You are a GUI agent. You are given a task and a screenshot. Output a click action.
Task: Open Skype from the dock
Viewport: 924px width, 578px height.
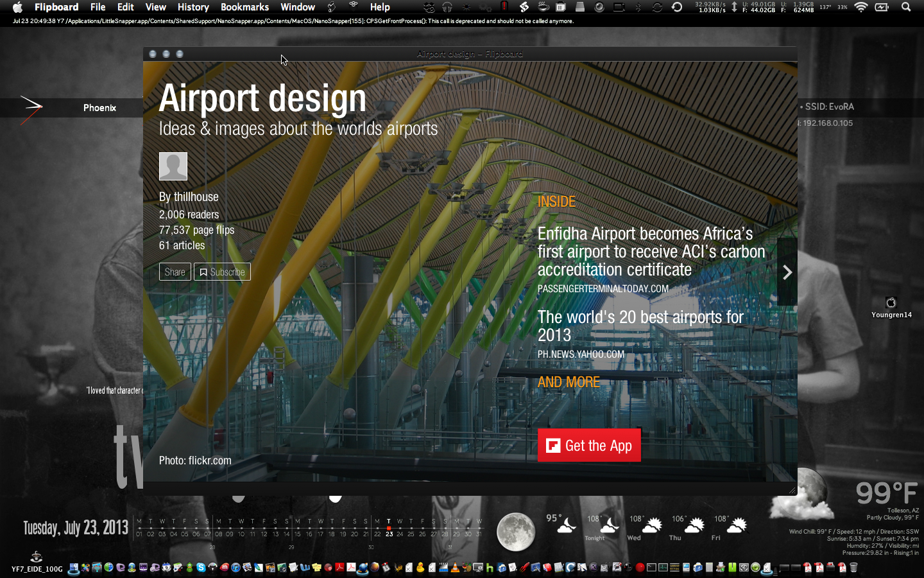click(201, 568)
